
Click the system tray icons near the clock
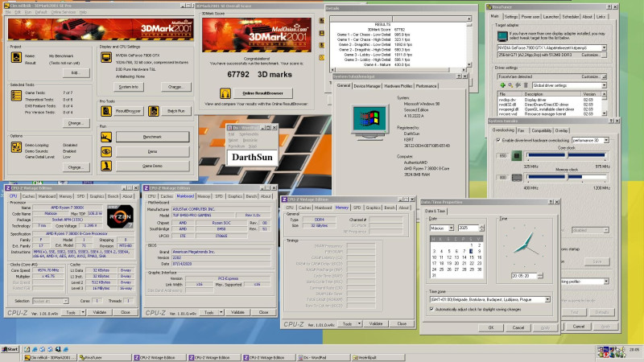tap(612, 352)
